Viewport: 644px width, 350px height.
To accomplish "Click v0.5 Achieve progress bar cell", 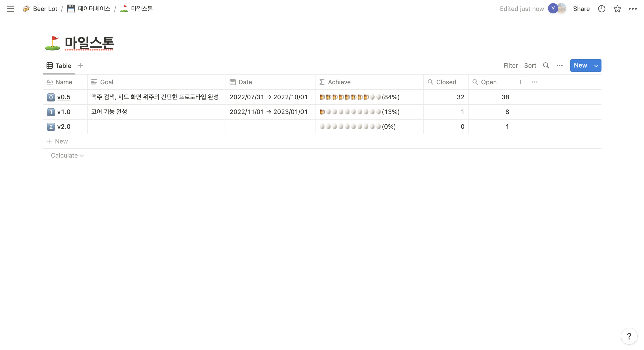I will point(360,97).
